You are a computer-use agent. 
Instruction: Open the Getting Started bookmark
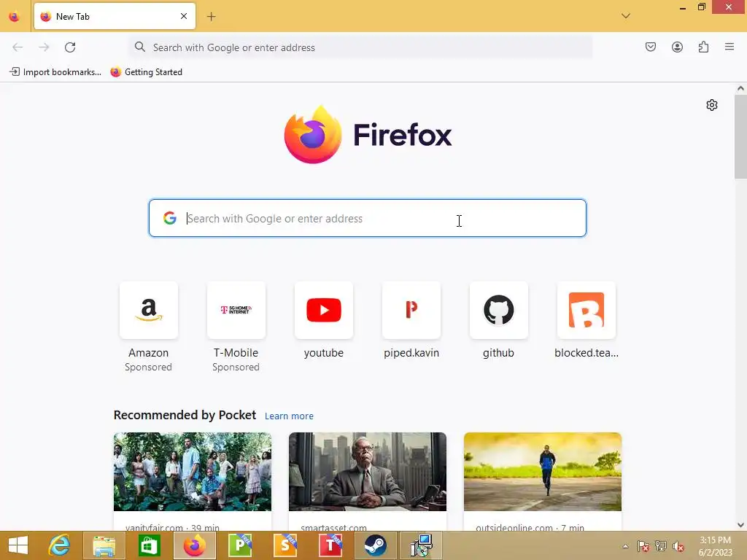(146, 72)
